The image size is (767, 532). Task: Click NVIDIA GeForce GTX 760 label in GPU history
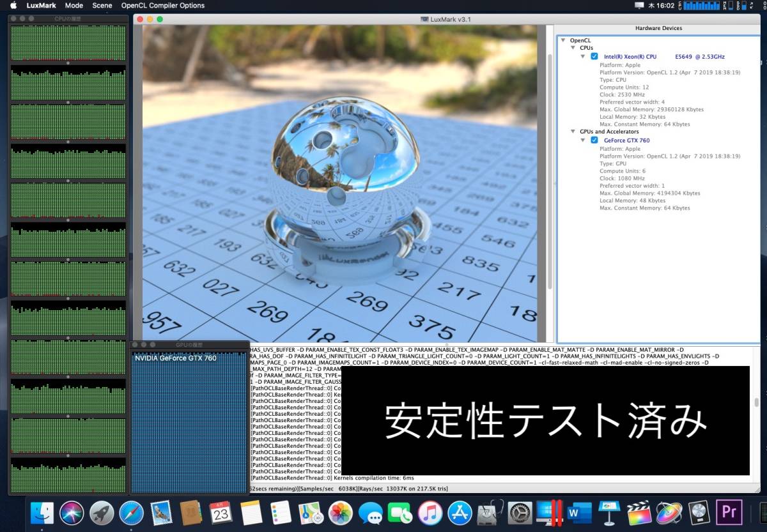(175, 358)
